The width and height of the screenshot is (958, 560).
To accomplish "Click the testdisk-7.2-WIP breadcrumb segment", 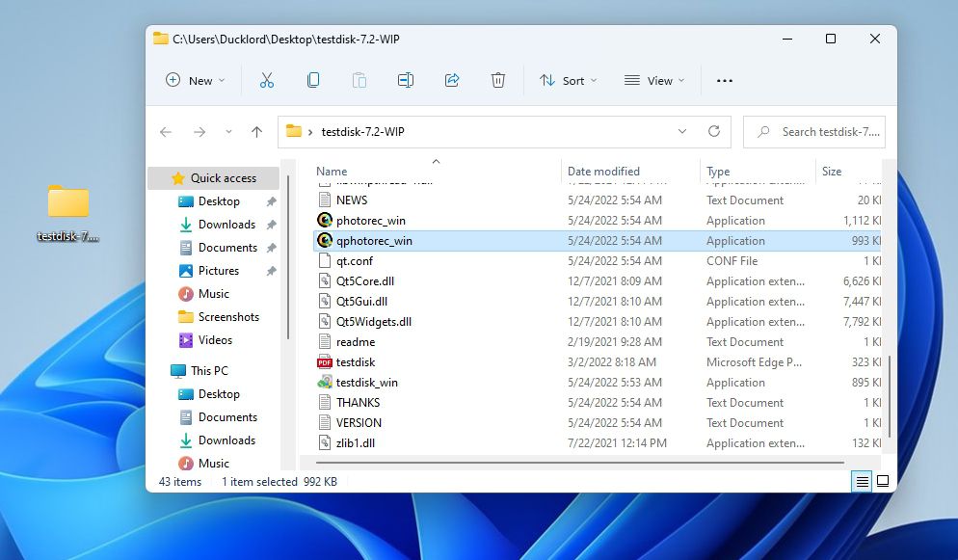I will [x=363, y=132].
